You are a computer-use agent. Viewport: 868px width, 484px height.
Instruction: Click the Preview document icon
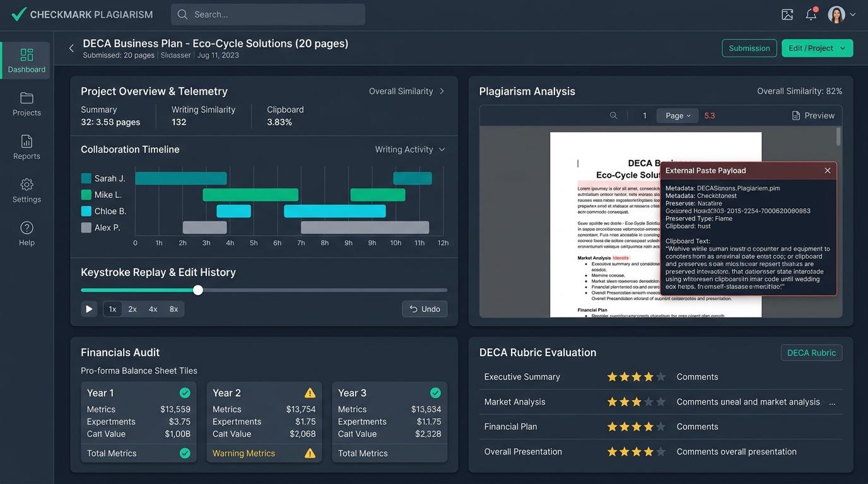(x=796, y=116)
